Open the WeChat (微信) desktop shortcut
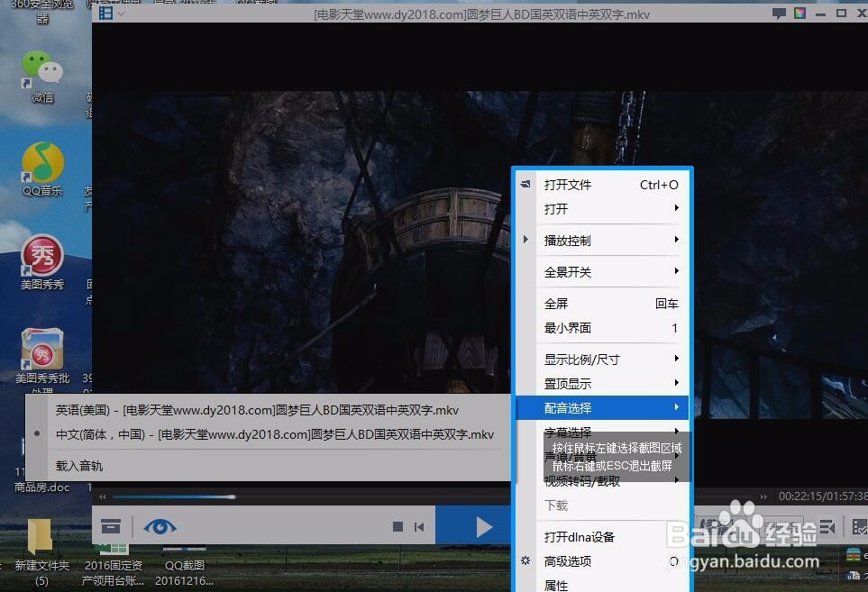 (x=42, y=76)
